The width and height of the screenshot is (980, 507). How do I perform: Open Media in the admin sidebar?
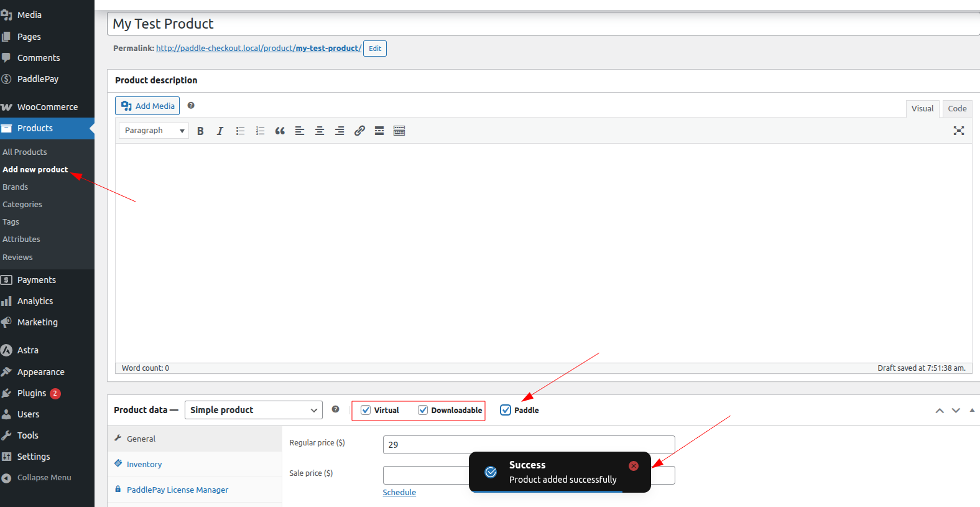pos(47,15)
